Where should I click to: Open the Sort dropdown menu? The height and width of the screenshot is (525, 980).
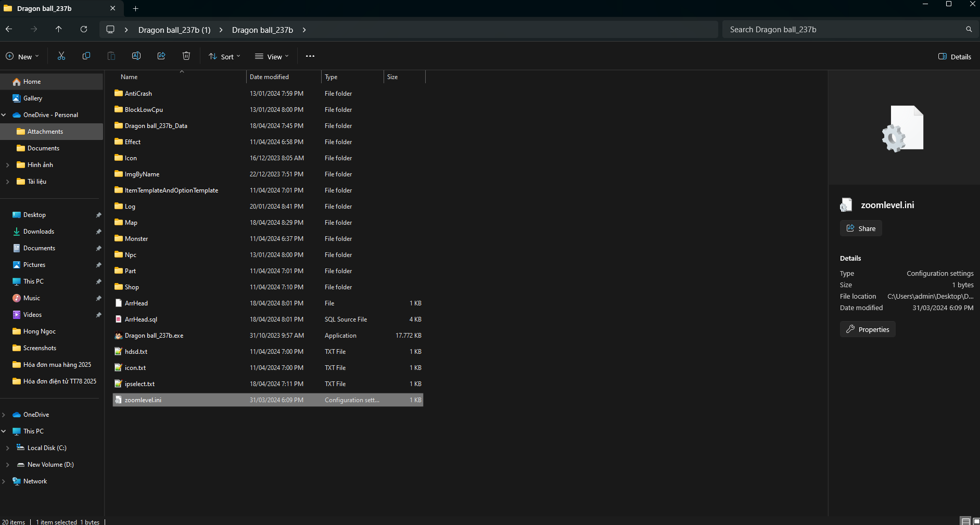tap(224, 57)
